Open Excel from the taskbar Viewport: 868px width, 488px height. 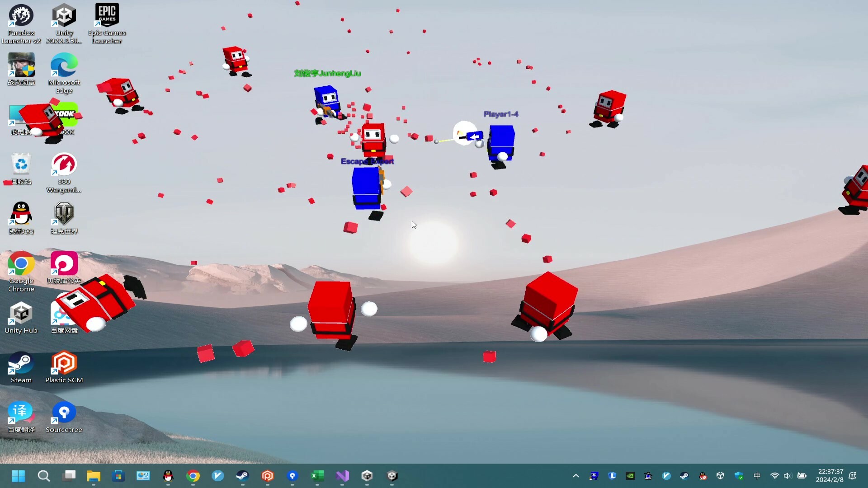[317, 476]
